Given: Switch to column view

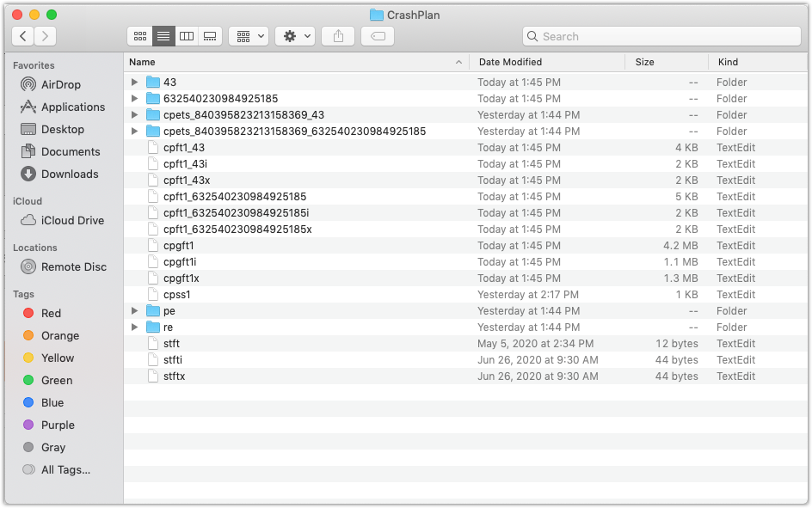Looking at the screenshot, I should (187, 36).
